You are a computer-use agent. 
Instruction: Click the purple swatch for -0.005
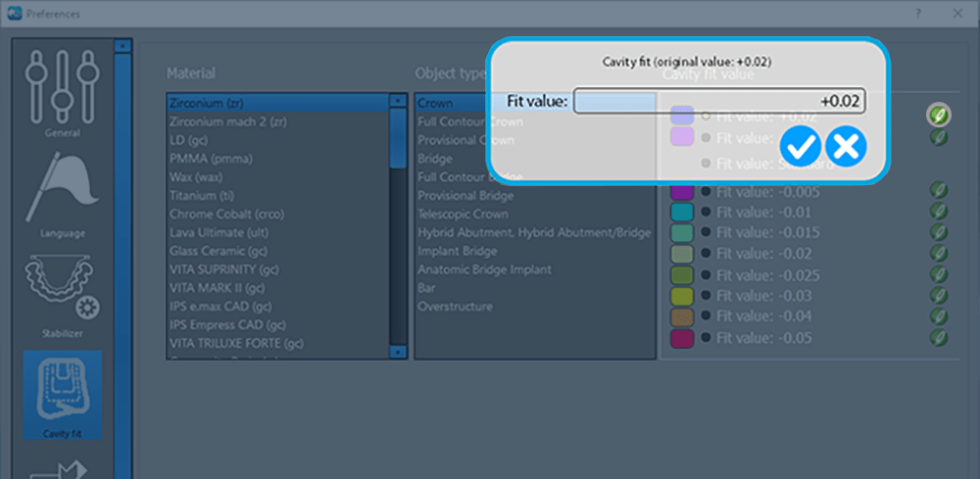click(682, 191)
